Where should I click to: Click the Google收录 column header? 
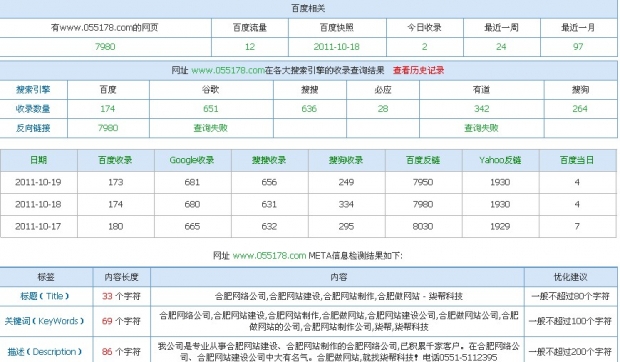point(192,160)
